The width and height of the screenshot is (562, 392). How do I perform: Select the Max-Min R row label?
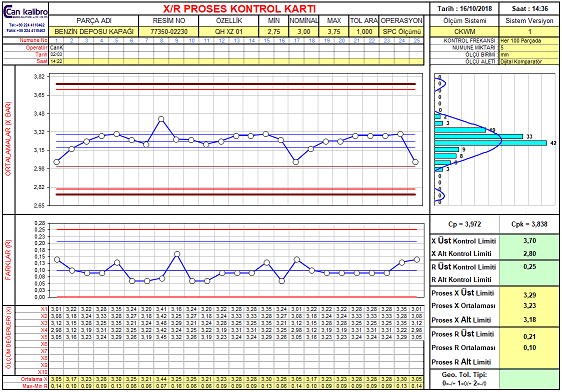[34, 386]
